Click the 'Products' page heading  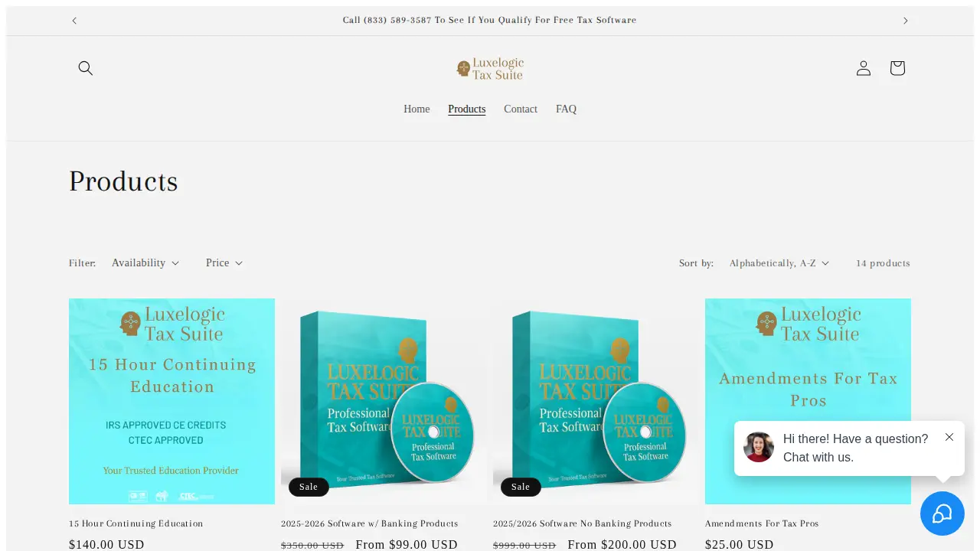point(123,181)
